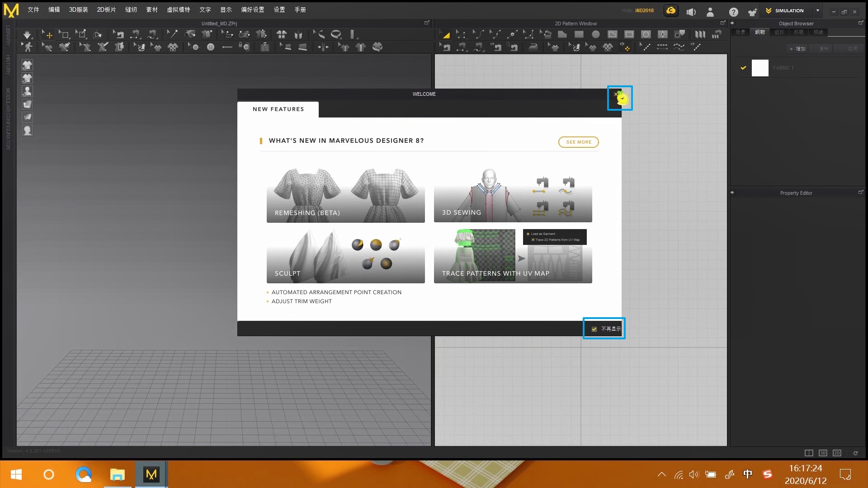Open the SIMULATION mode dropdown arrow
Image resolution: width=868 pixels, height=488 pixels.
click(818, 10)
